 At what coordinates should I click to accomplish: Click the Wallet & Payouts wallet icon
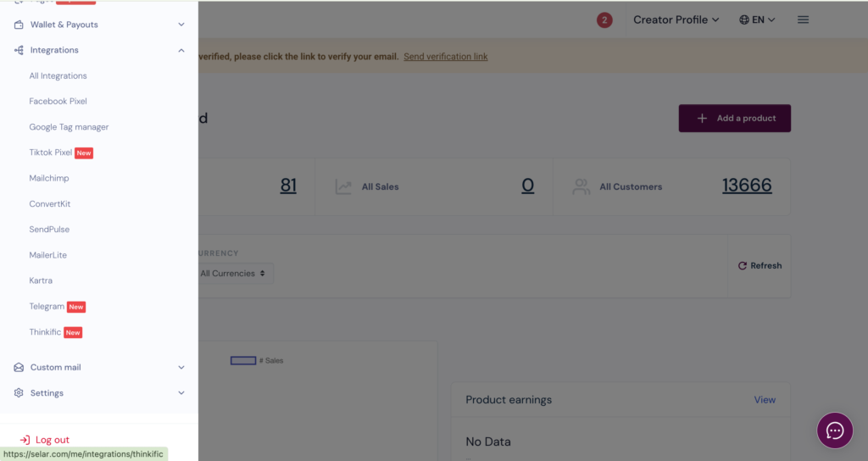tap(19, 25)
